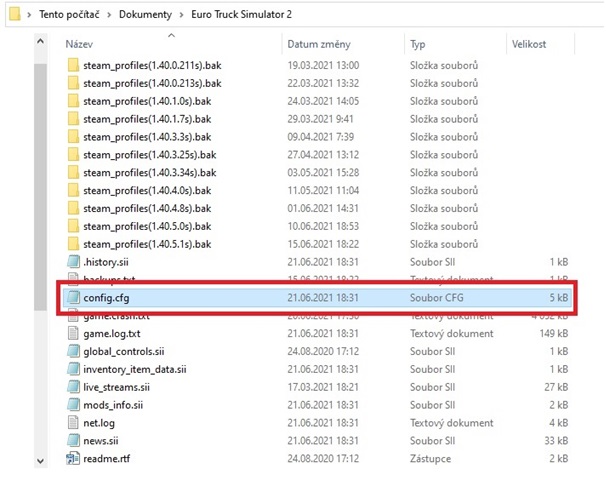Image resolution: width=606 pixels, height=482 pixels.
Task: Select the news.sii file name
Action: point(101,441)
